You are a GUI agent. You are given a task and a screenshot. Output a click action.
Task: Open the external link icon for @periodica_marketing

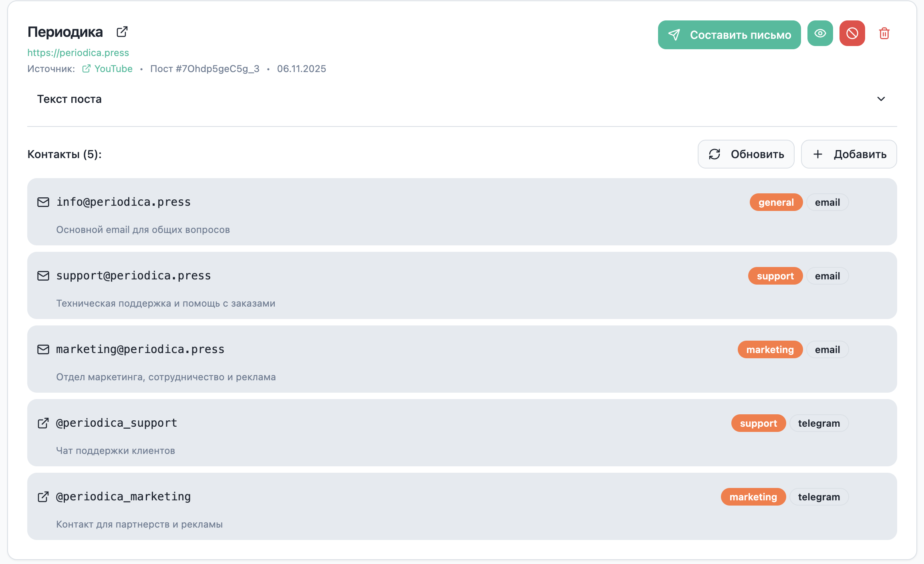tap(43, 497)
